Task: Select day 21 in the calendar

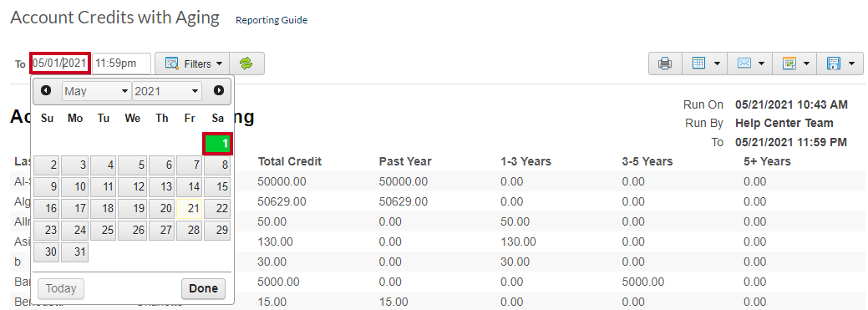Action: (189, 209)
